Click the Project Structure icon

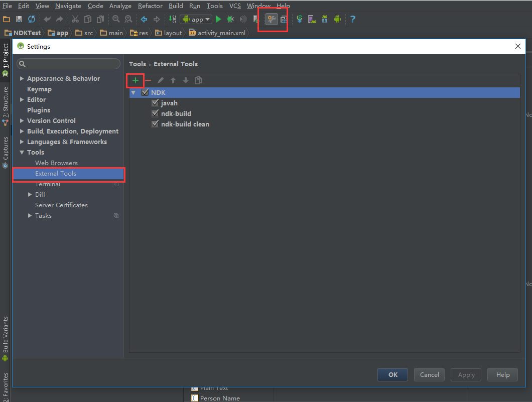[x=284, y=20]
